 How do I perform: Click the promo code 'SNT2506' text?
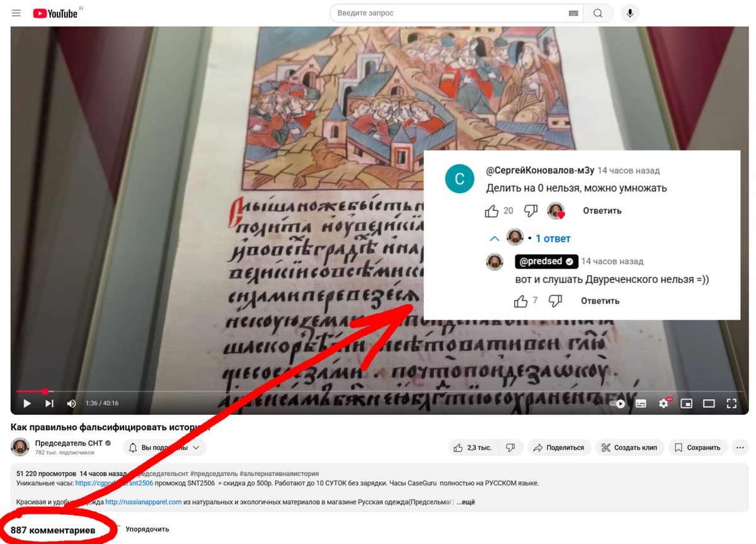coord(200,484)
